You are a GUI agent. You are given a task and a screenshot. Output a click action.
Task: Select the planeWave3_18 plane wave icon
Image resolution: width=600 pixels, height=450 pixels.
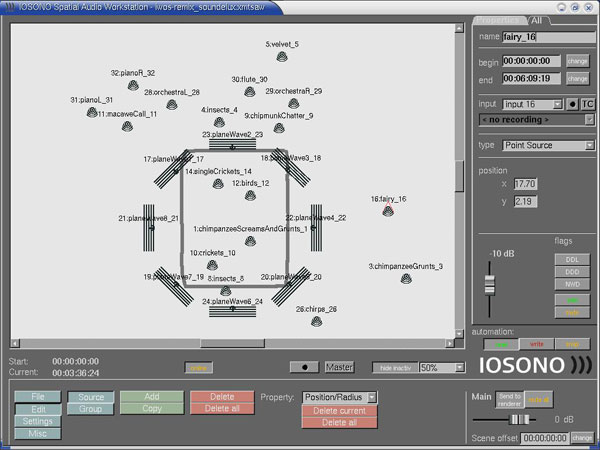click(x=291, y=168)
